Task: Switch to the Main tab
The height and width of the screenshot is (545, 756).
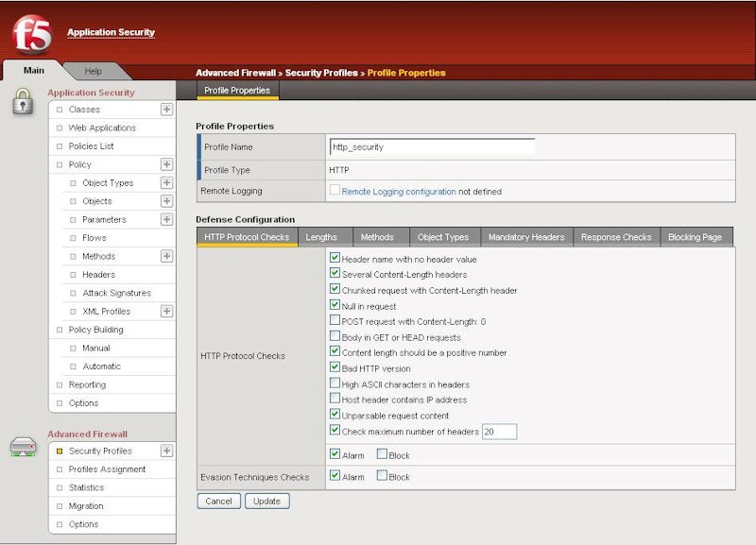Action: coord(33,70)
